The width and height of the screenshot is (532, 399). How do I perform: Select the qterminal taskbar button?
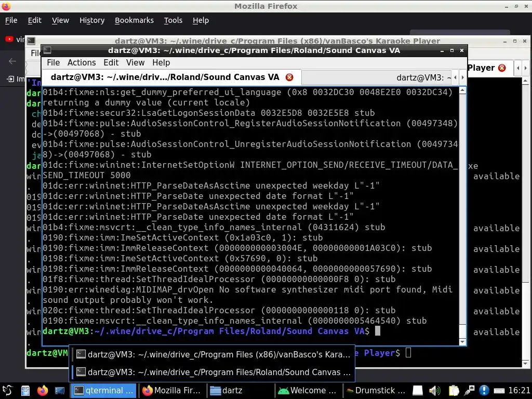[103, 391]
